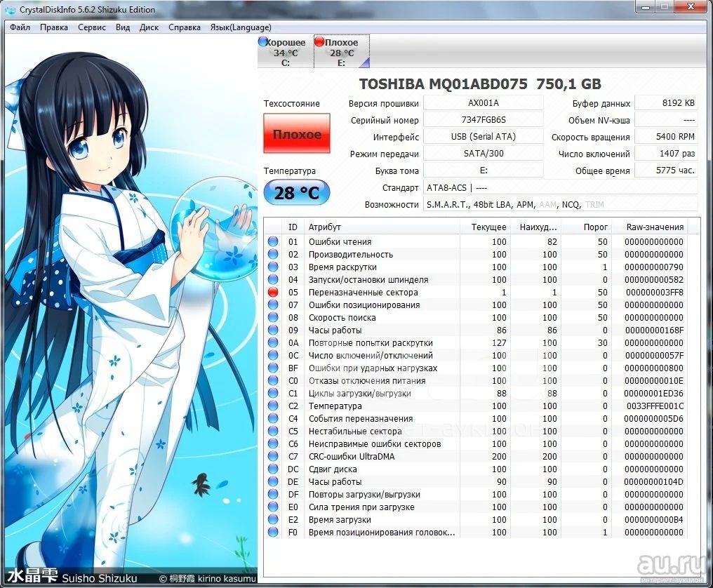Click the Стандарт field ATA8-ACS
The width and height of the screenshot is (713, 588).
[x=561, y=187]
